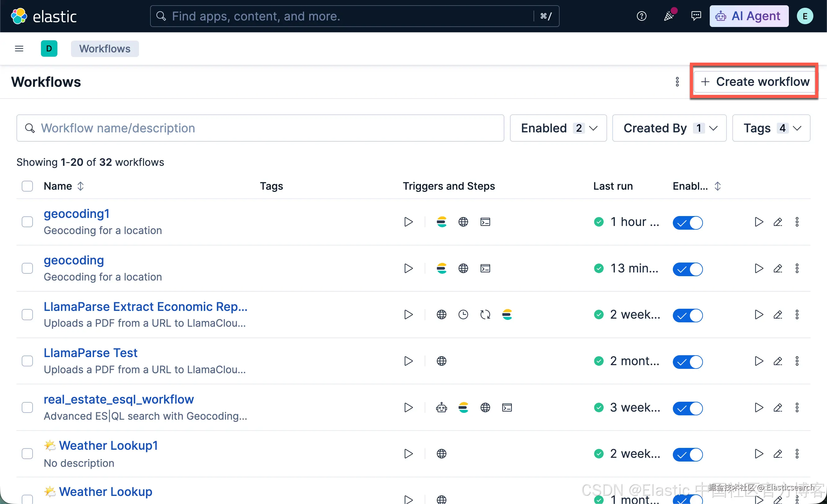Open the real_estate_esql_workflow link
The width and height of the screenshot is (827, 504).
click(x=119, y=399)
